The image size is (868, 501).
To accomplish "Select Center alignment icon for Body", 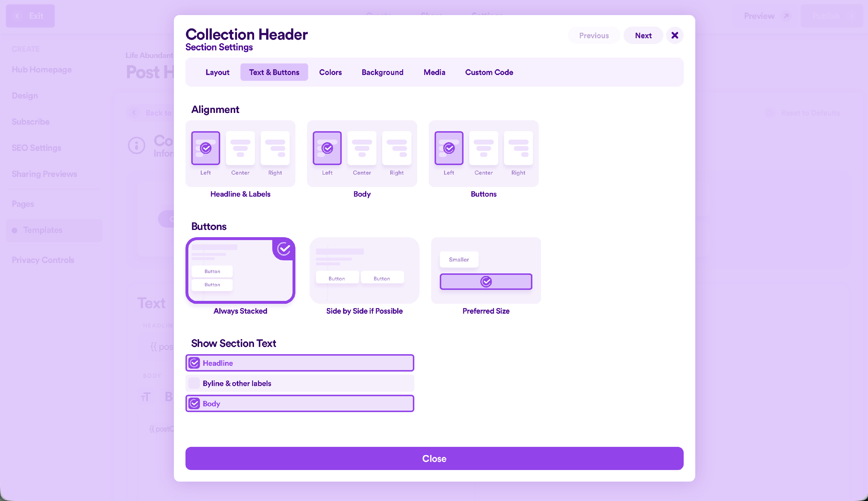I will coord(362,148).
